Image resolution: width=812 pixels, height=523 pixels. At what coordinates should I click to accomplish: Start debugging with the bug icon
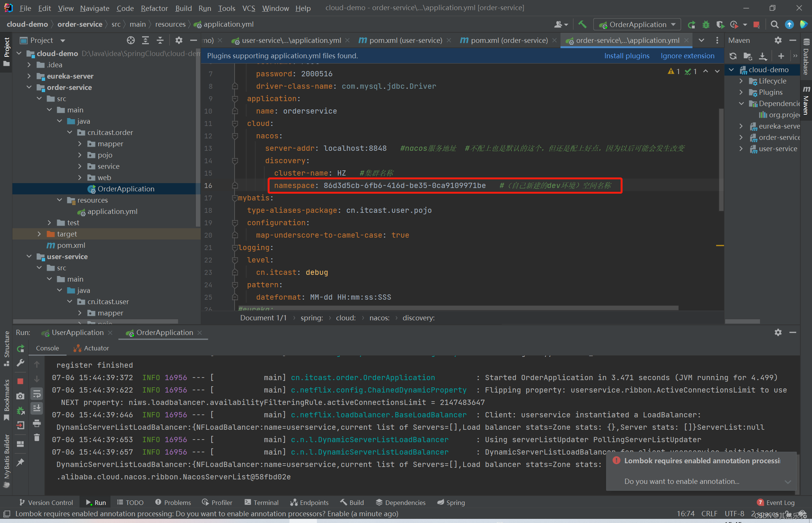point(706,24)
